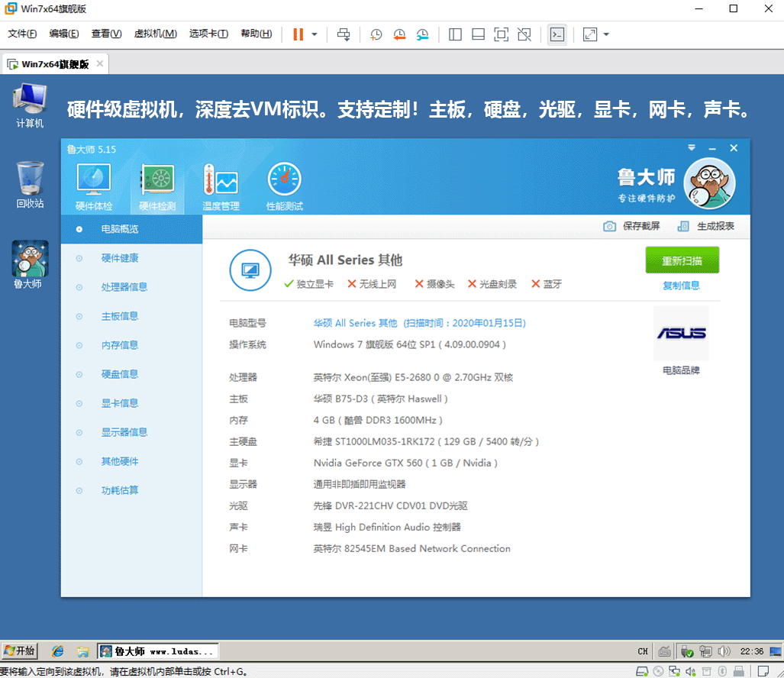The width and height of the screenshot is (784, 678).
Task: Click the 开始 Start button
Action: [20, 651]
